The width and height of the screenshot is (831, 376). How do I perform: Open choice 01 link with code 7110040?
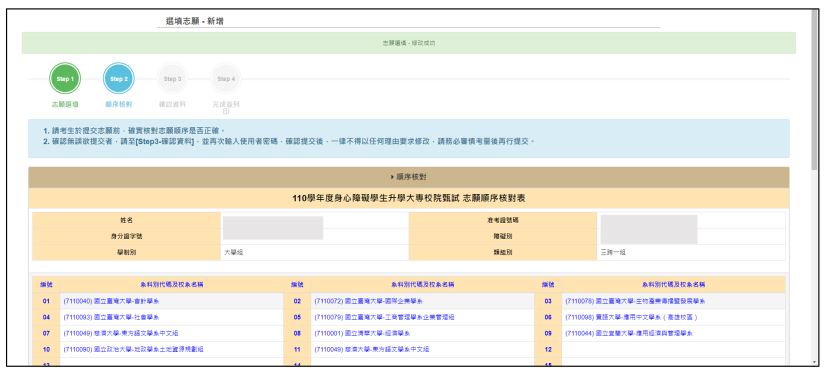pyautogui.click(x=111, y=301)
